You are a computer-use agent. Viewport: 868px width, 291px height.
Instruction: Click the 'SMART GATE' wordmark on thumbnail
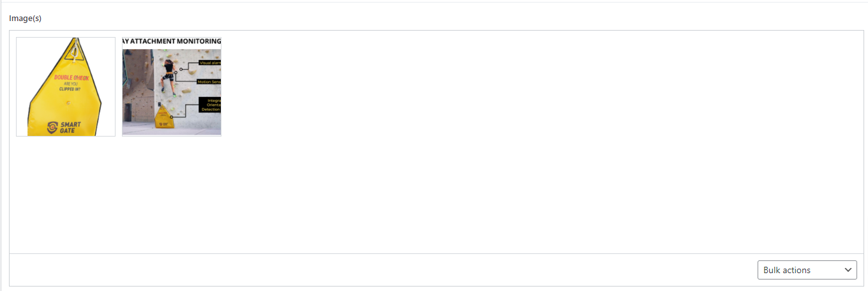click(x=71, y=128)
